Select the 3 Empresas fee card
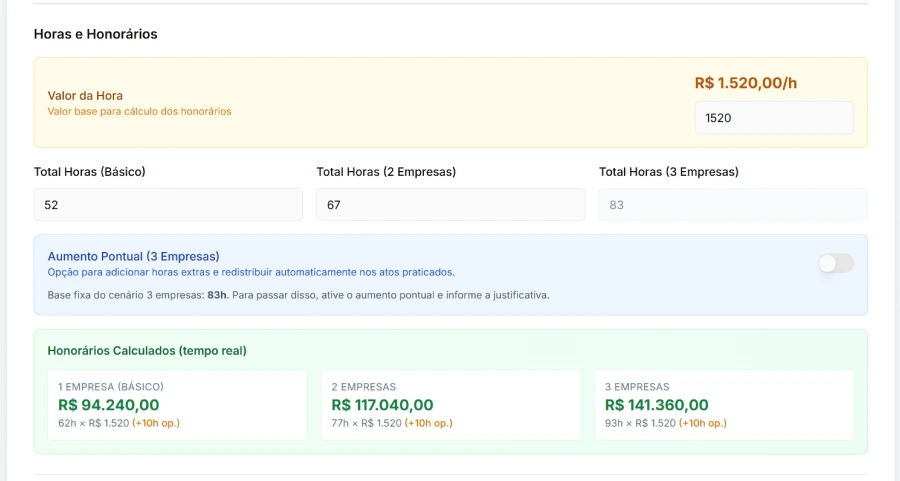The image size is (900, 481). click(724, 405)
